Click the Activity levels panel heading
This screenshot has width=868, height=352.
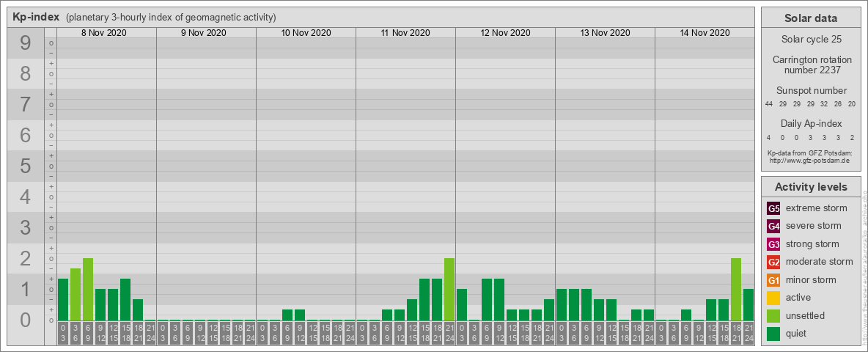[x=810, y=187]
